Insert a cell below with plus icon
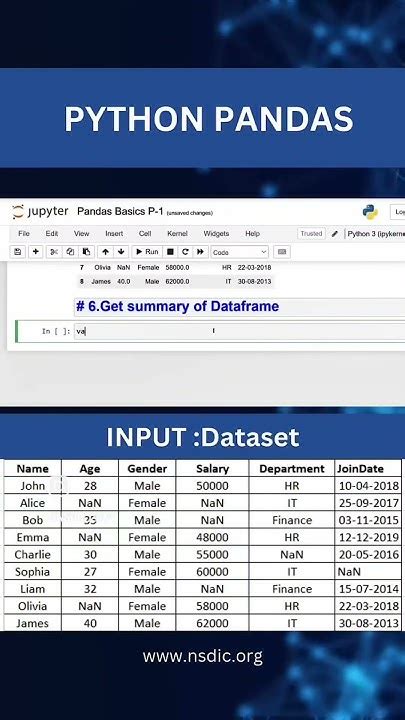This screenshot has width=405, height=720. (x=35, y=252)
